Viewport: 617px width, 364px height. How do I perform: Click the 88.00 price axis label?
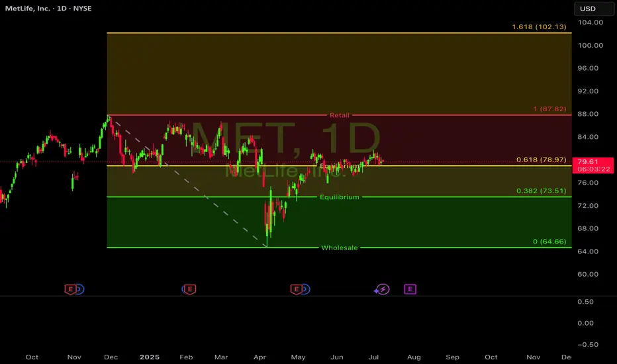588,114
